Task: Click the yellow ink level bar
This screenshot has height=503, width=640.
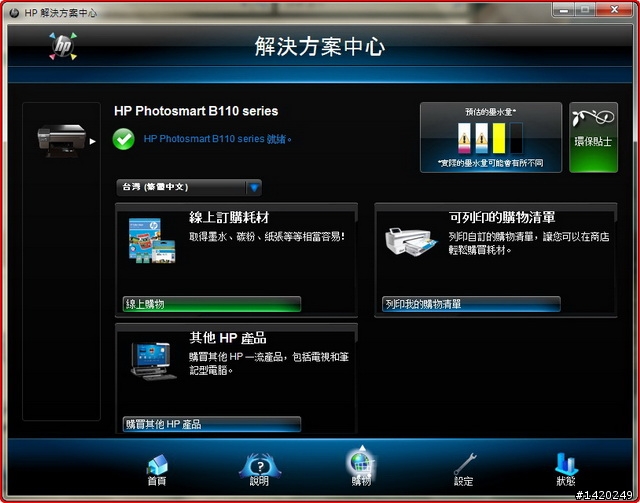Action: [x=499, y=138]
